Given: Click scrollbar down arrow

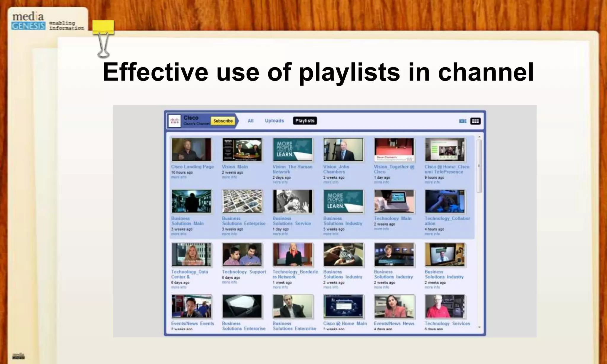Looking at the screenshot, I should coord(479,327).
